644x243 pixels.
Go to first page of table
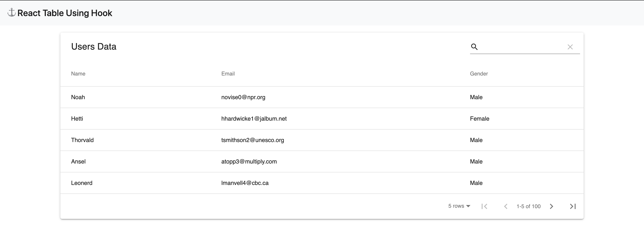pyautogui.click(x=484, y=206)
